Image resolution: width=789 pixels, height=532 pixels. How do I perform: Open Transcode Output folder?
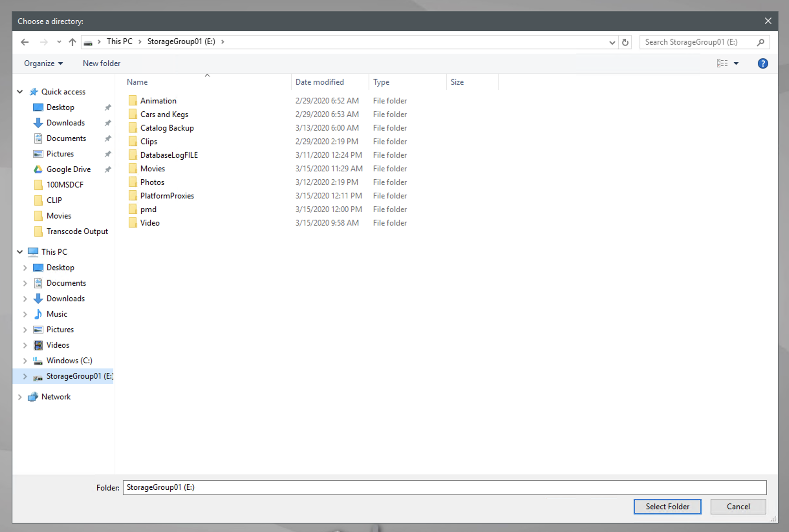pyautogui.click(x=77, y=231)
